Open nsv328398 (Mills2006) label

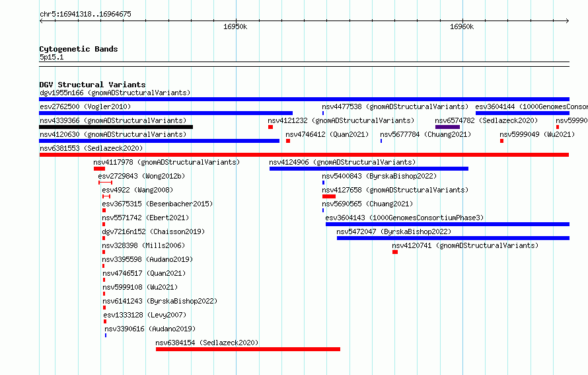143,245
